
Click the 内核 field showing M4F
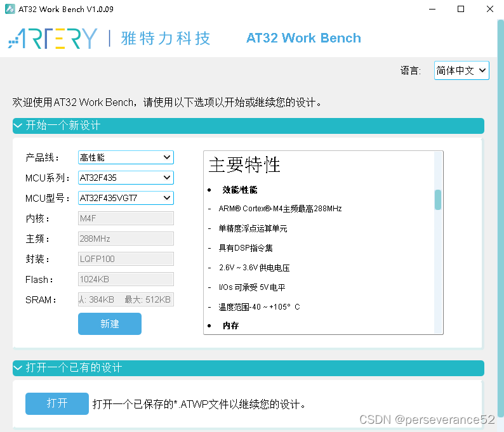[126, 218]
